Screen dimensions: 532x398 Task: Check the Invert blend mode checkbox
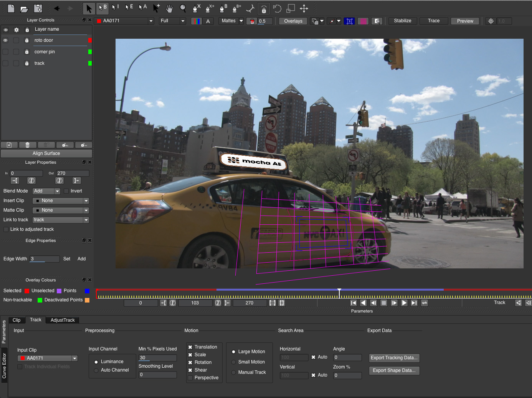66,191
